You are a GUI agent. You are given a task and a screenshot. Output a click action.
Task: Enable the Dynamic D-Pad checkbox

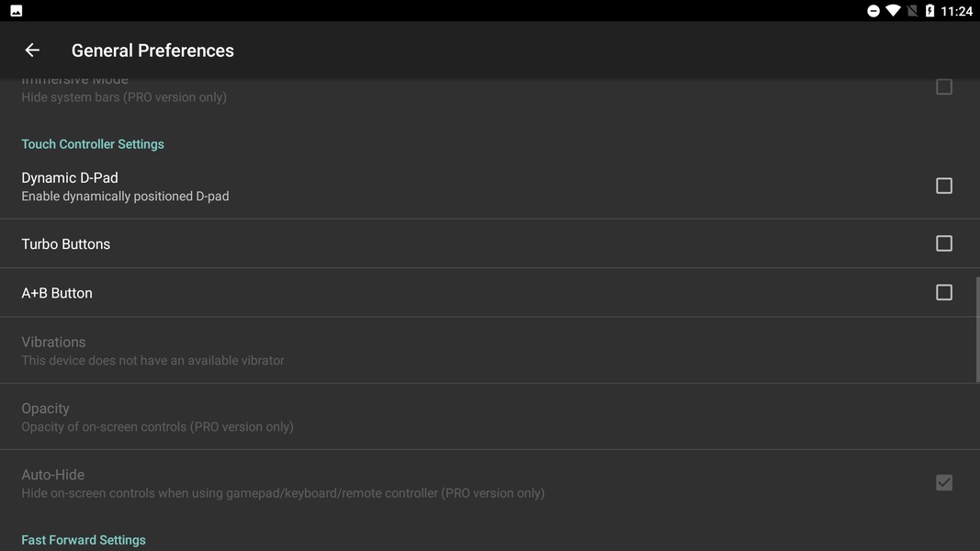point(943,186)
